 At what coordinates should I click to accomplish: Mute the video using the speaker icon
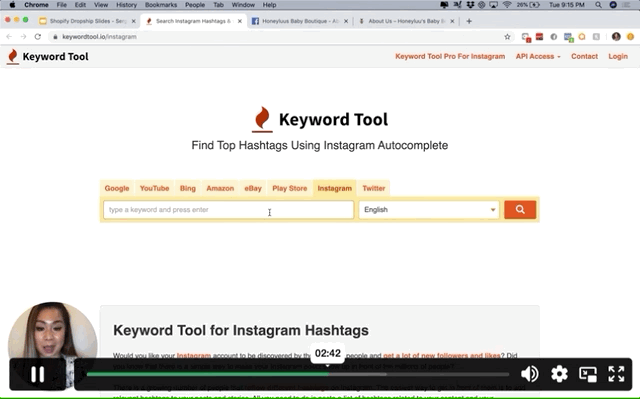[x=530, y=374]
